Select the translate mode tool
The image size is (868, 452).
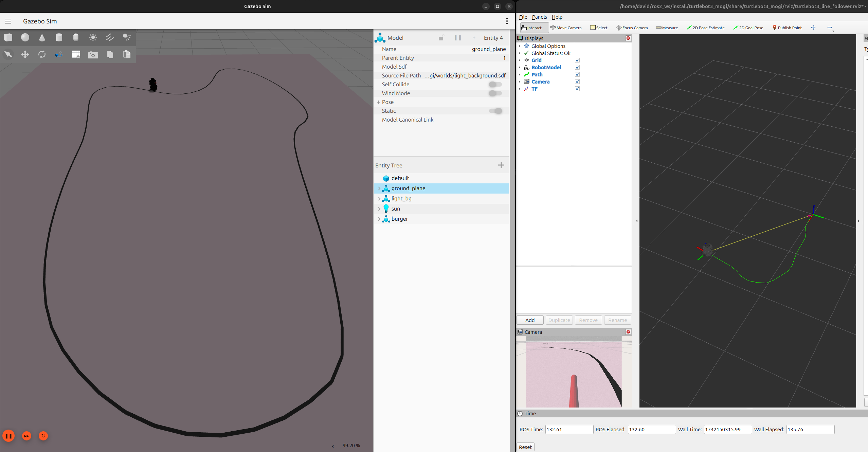coord(25,54)
